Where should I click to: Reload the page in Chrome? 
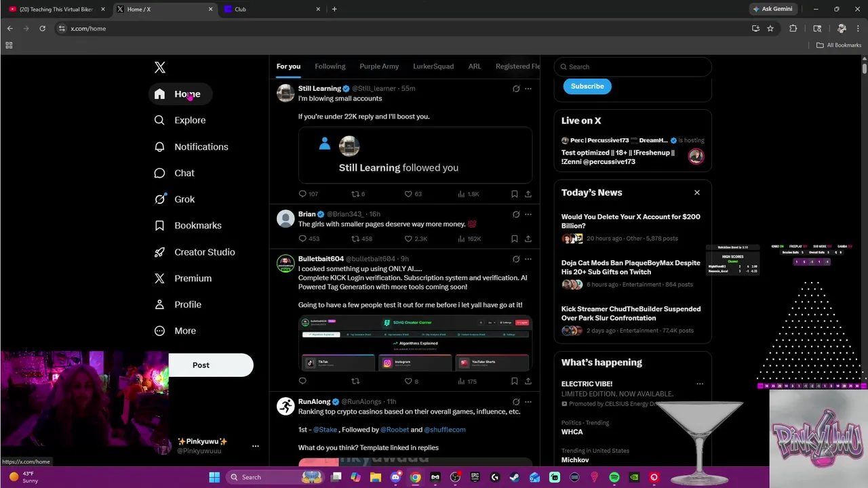point(42,28)
